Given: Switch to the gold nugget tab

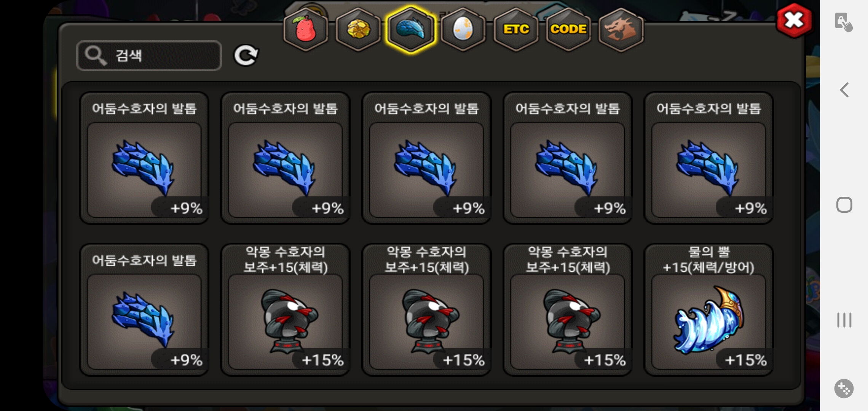Looking at the screenshot, I should [358, 29].
